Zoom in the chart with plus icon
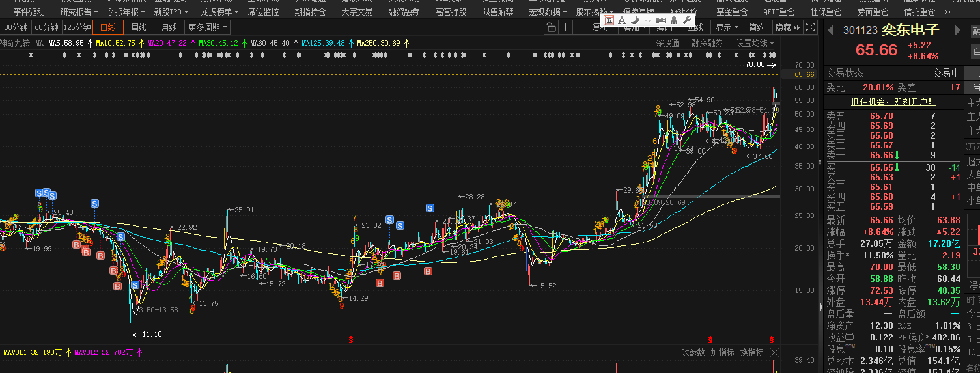 565,27
